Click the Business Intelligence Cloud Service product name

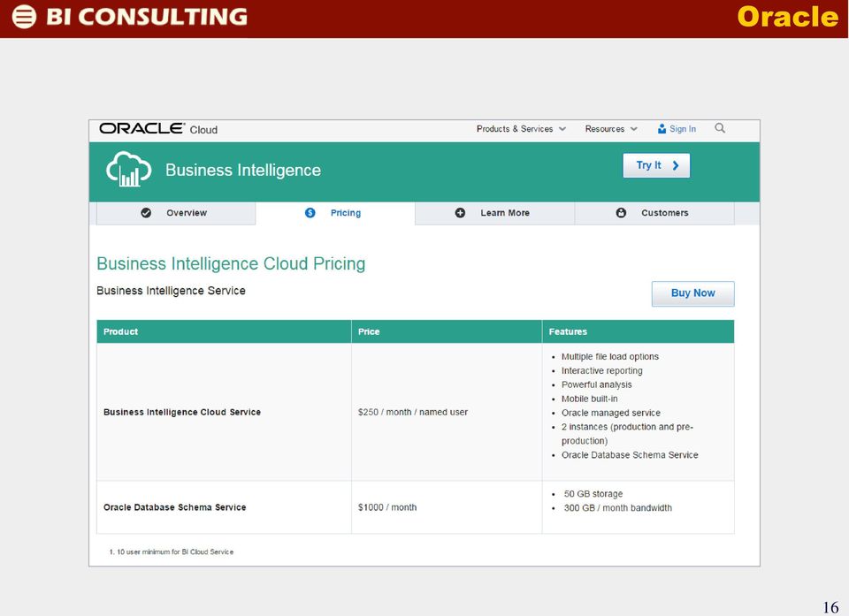(182, 412)
